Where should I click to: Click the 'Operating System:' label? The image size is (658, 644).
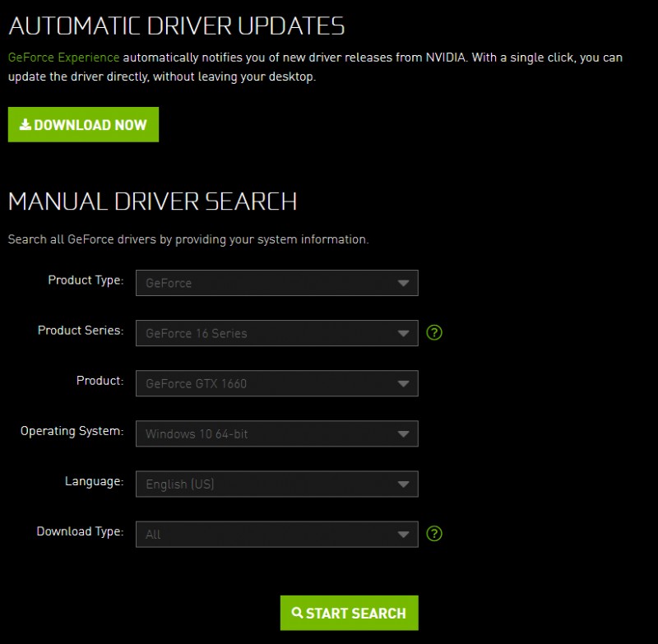point(72,431)
